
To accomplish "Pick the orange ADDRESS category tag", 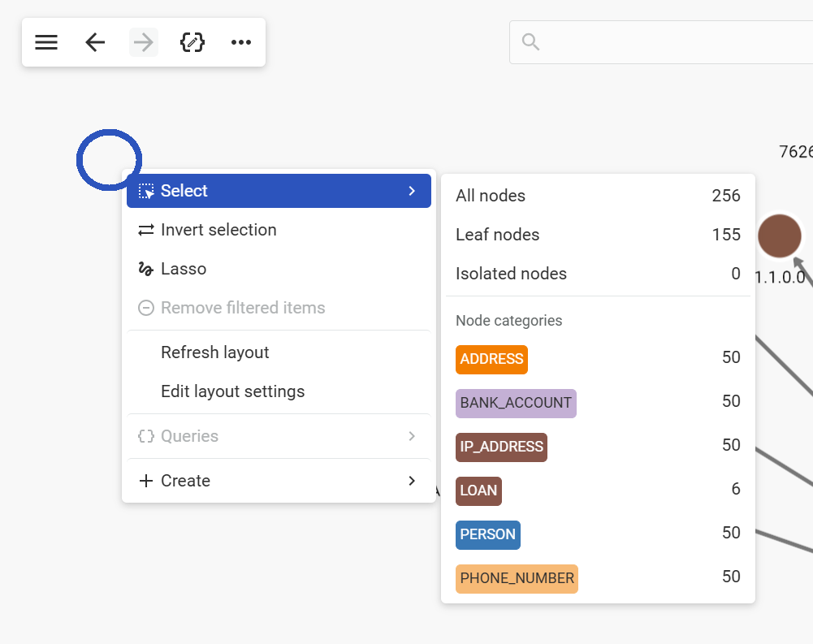I will click(x=491, y=359).
